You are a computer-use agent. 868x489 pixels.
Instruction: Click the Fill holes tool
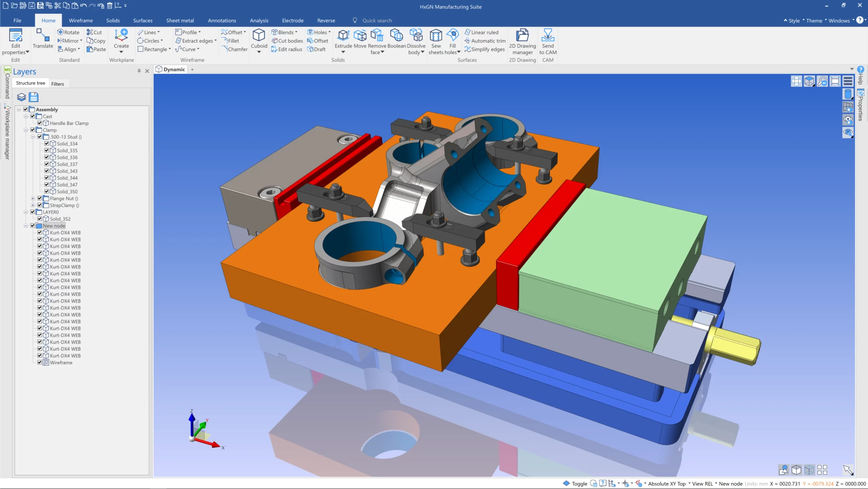pyautogui.click(x=453, y=41)
